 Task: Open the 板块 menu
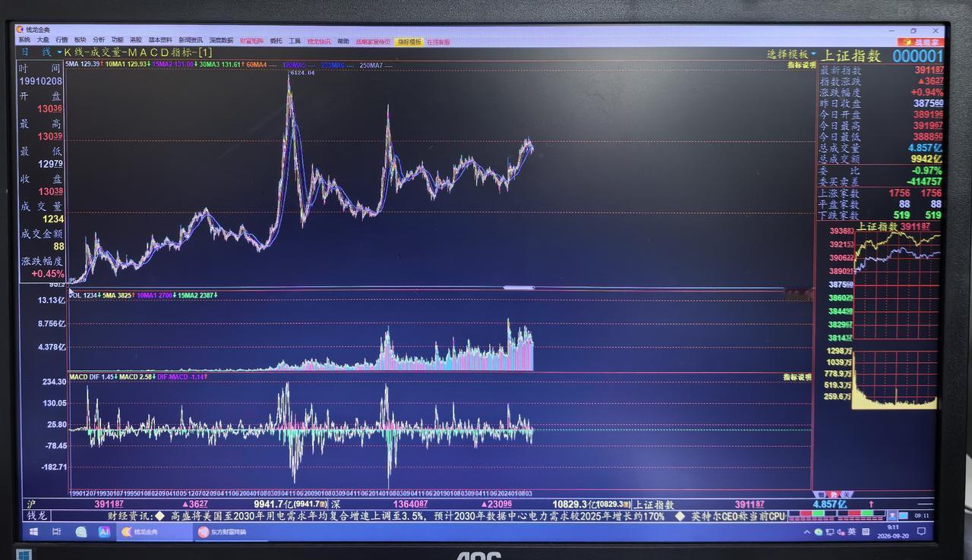80,40
